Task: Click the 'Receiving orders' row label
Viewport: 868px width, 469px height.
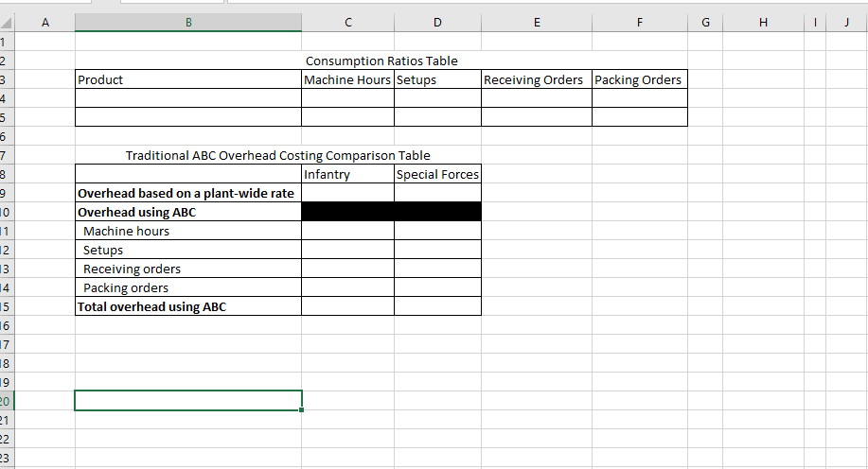Action: tap(188, 269)
